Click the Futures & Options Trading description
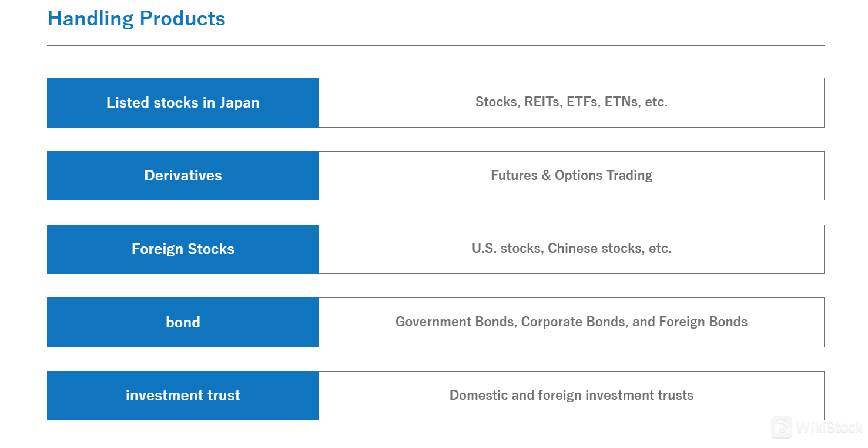Screen dimensions: 868x448 click(x=571, y=175)
